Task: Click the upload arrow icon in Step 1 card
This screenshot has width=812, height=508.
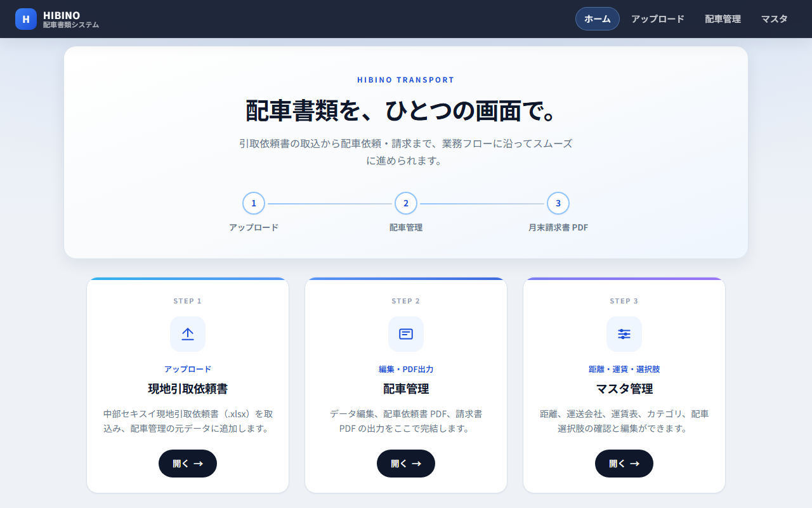Action: [x=188, y=334]
